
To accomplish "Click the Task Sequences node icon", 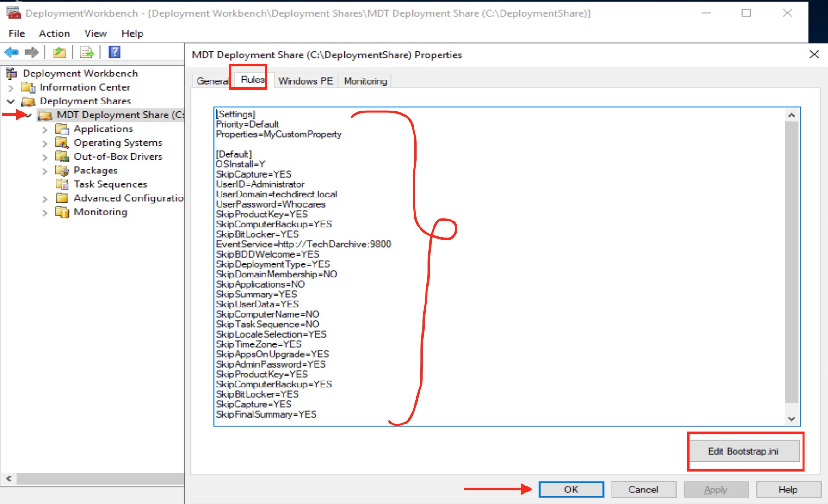I will click(62, 184).
